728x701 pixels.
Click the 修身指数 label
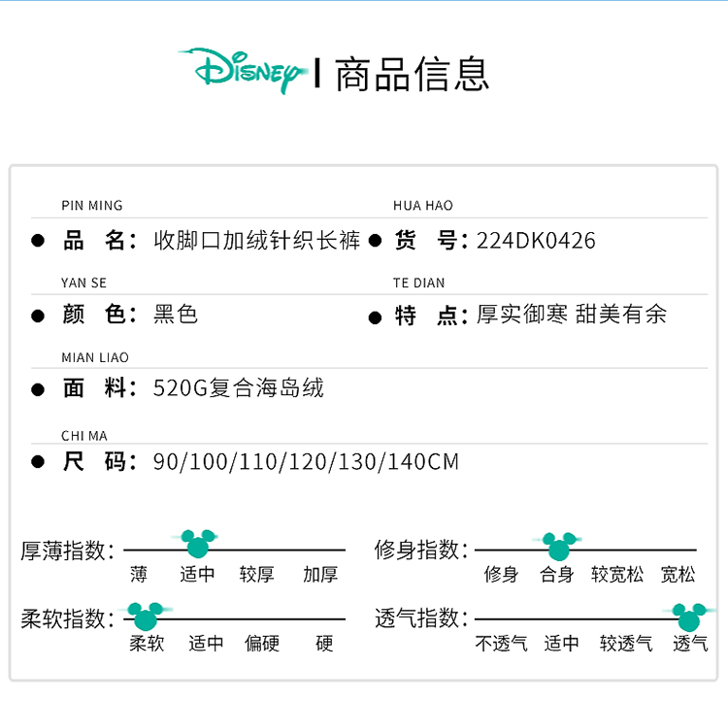tap(421, 550)
